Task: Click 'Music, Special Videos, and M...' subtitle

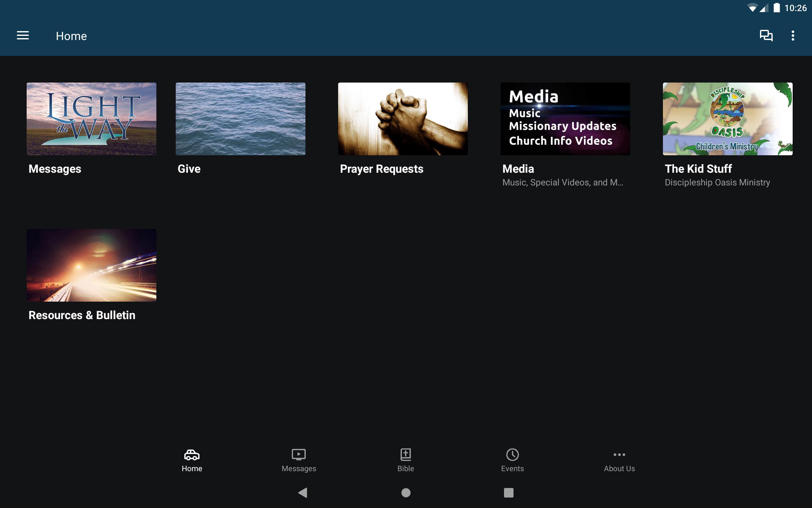Action: pos(563,183)
